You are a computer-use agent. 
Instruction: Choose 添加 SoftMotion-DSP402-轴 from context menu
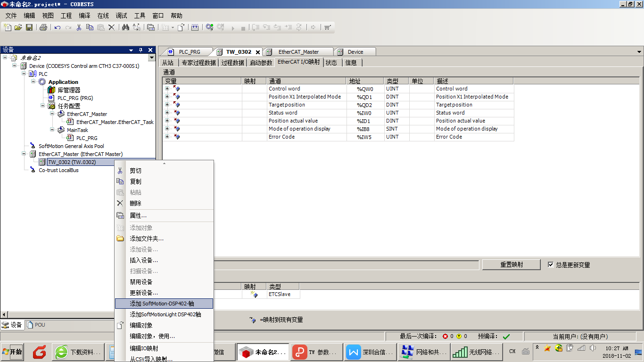[164, 304]
